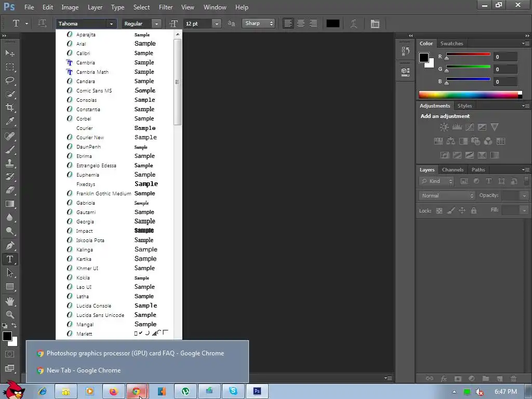
Task: Select the Rectangular Marquee tool
Action: (x=10, y=67)
